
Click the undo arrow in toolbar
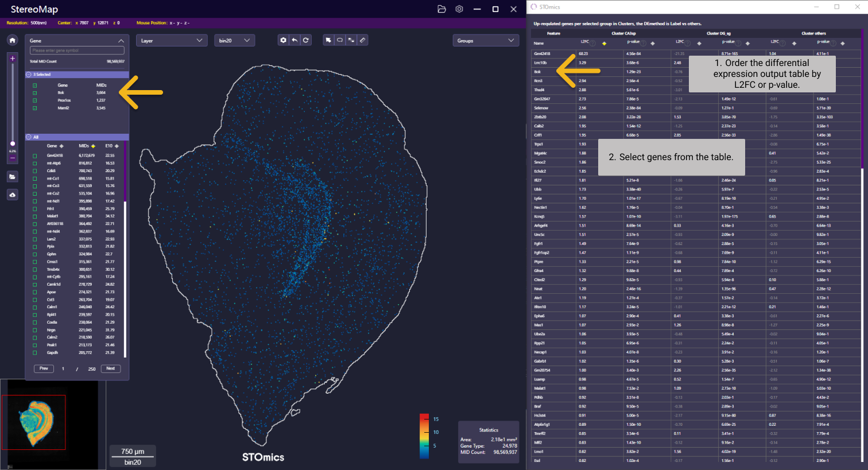click(294, 40)
